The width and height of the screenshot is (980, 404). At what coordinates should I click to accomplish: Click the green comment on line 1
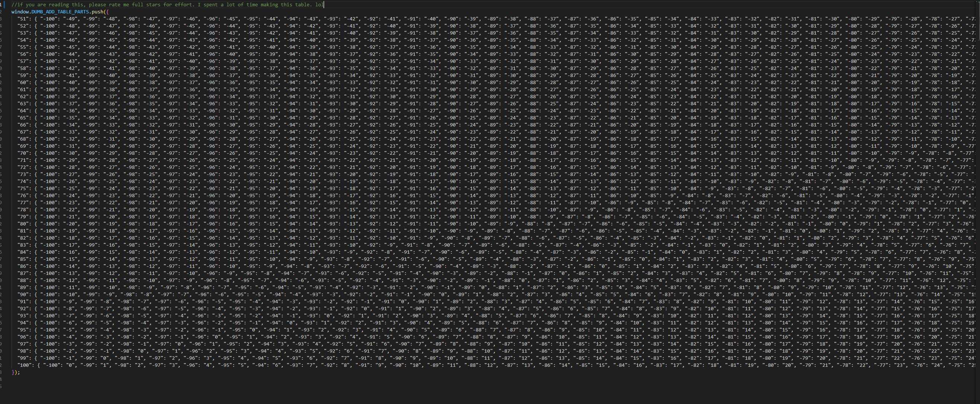(x=167, y=5)
